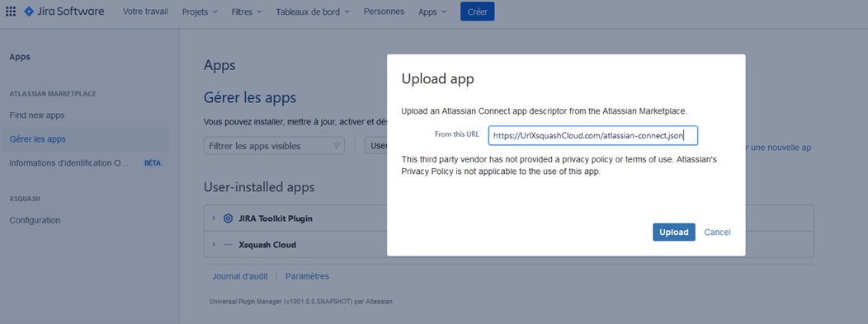Click the Upload button in dialog
Viewport: 868px width, 324px height.
click(674, 232)
